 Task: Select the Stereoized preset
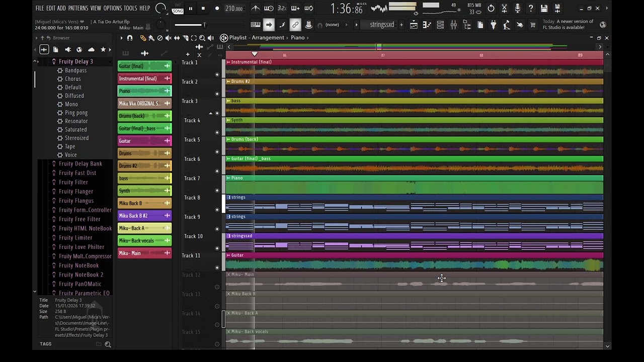76,138
